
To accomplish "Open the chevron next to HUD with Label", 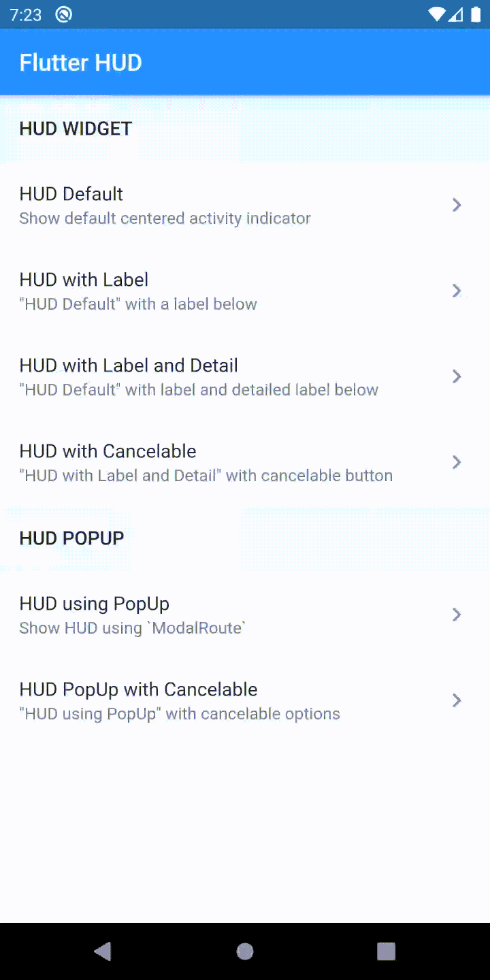I will 457,291.
